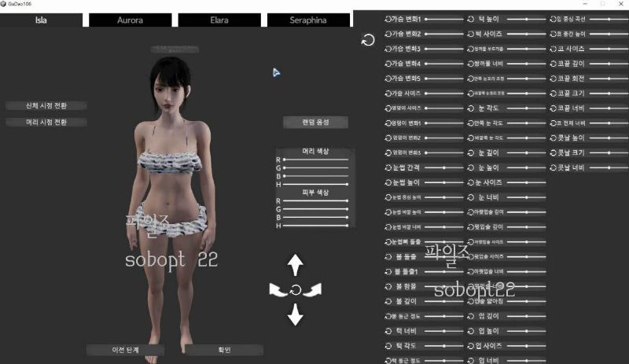
Task: Click the rotate-right curved arrow
Action: click(x=313, y=290)
